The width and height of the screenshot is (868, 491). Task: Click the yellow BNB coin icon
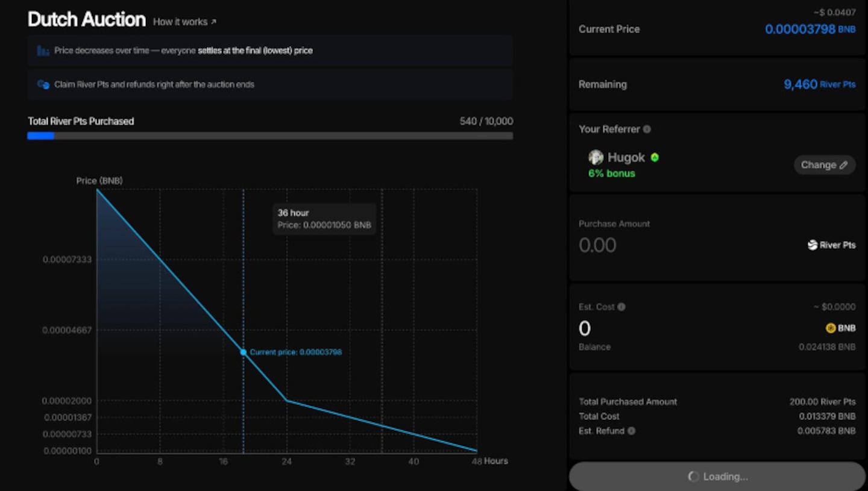pyautogui.click(x=830, y=328)
